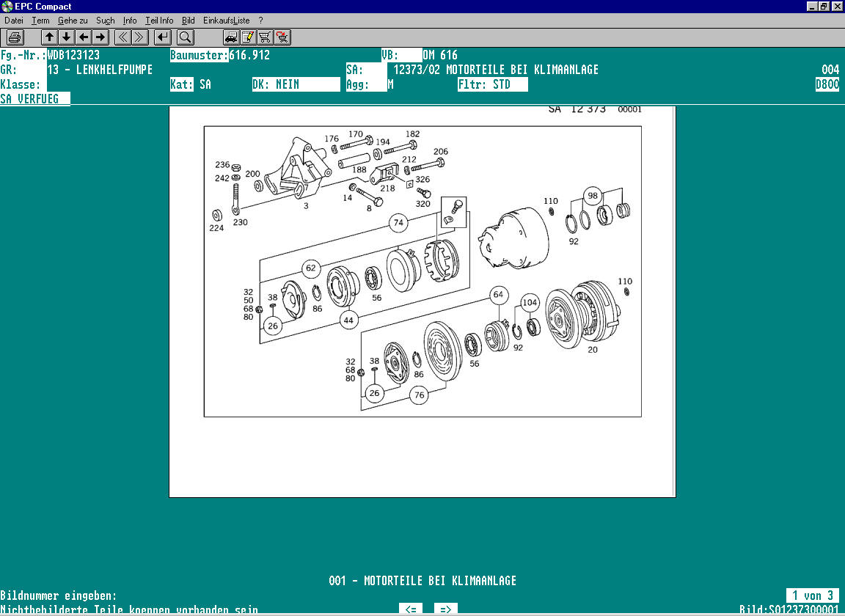Viewport: 845px width, 616px height.
Task: Open the shopping cart icon
Action: click(x=265, y=37)
